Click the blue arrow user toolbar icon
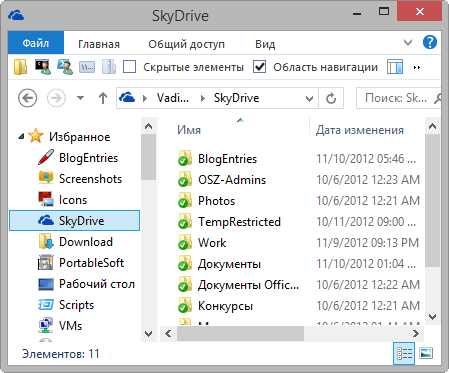Viewport: 449px width, 373px height. point(65,67)
